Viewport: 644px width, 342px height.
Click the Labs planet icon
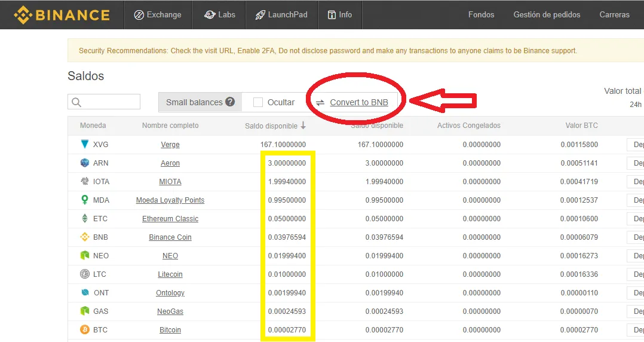click(x=210, y=15)
